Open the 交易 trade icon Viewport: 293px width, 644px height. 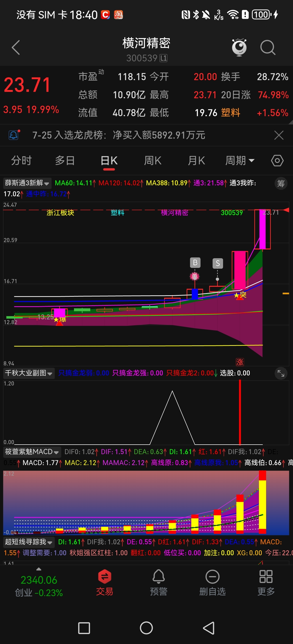[x=105, y=583]
